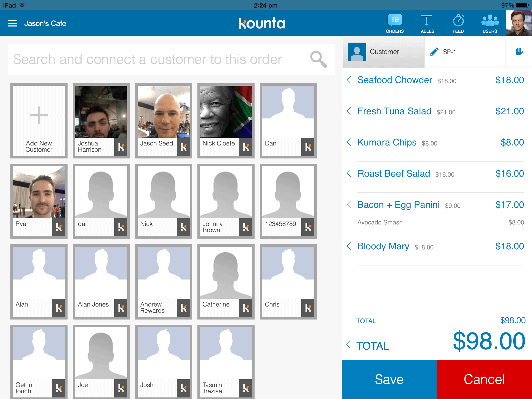Tap the Jason's Cafe site name
532x399 pixels.
coord(45,24)
